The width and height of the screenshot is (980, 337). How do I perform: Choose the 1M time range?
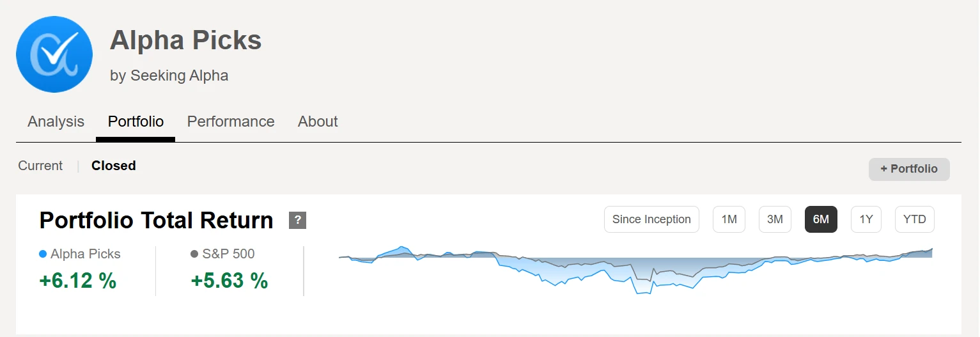(729, 219)
